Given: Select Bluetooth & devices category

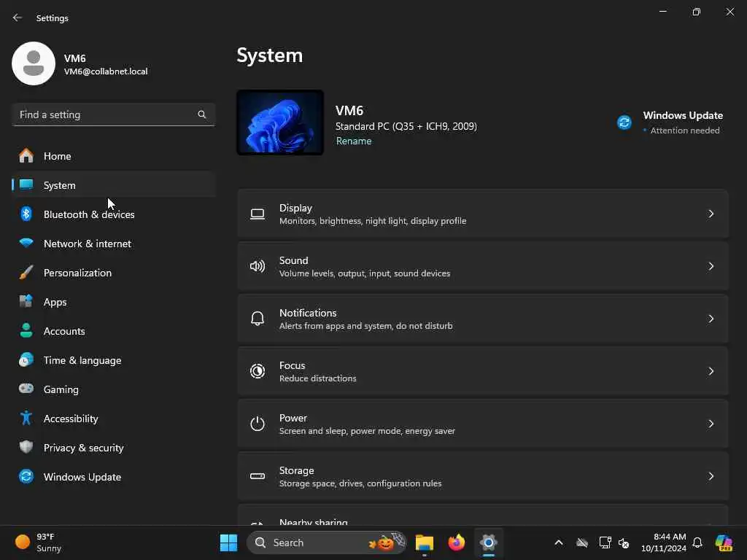Looking at the screenshot, I should point(113,214).
